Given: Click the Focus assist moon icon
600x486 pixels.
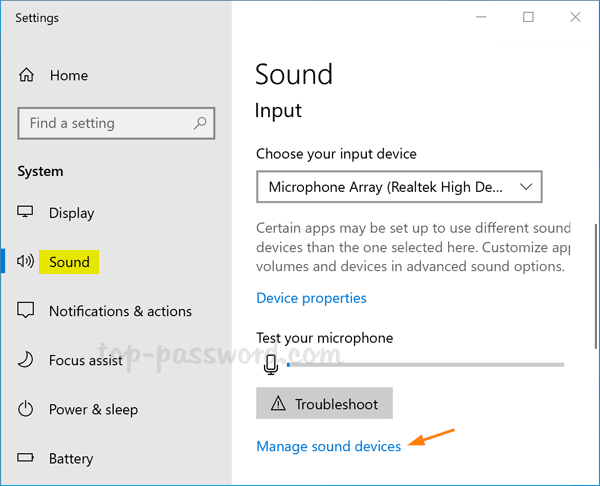Looking at the screenshot, I should tap(26, 360).
